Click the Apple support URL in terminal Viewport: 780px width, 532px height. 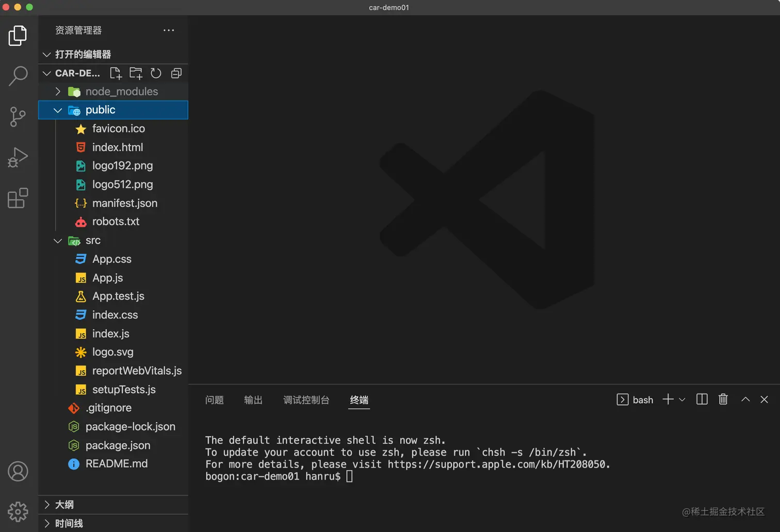pyautogui.click(x=496, y=464)
